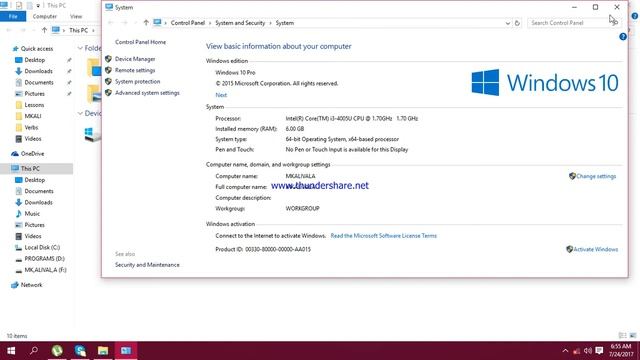Click Control Panel in the breadcrumb
Screen dimensions: 640x360
(188, 23)
